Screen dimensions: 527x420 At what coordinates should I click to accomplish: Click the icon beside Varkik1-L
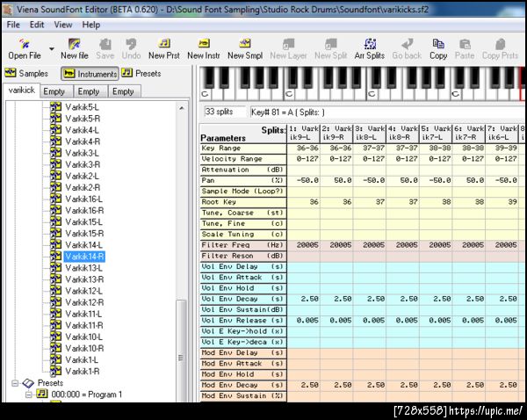coord(56,359)
